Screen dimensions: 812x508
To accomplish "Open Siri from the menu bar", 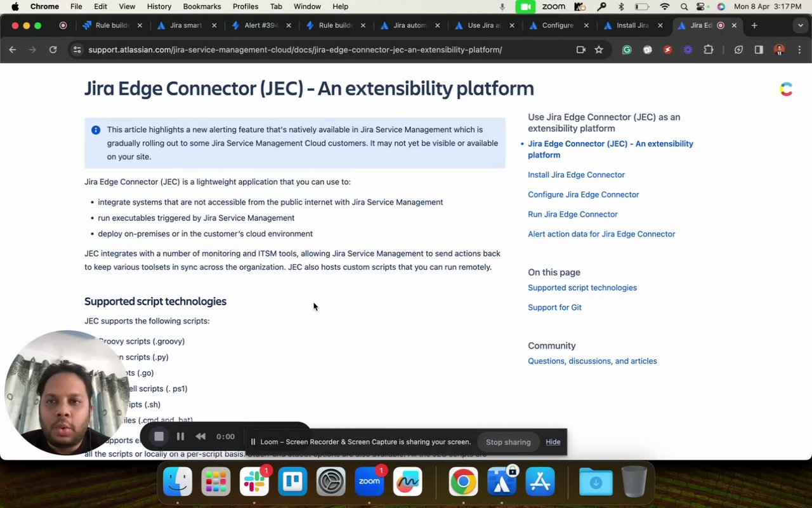I will coord(721,6).
